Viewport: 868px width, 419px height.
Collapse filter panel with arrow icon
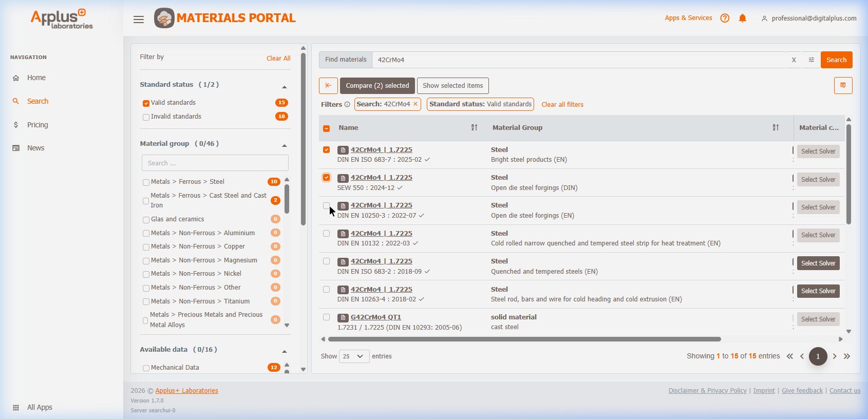pyautogui.click(x=328, y=86)
